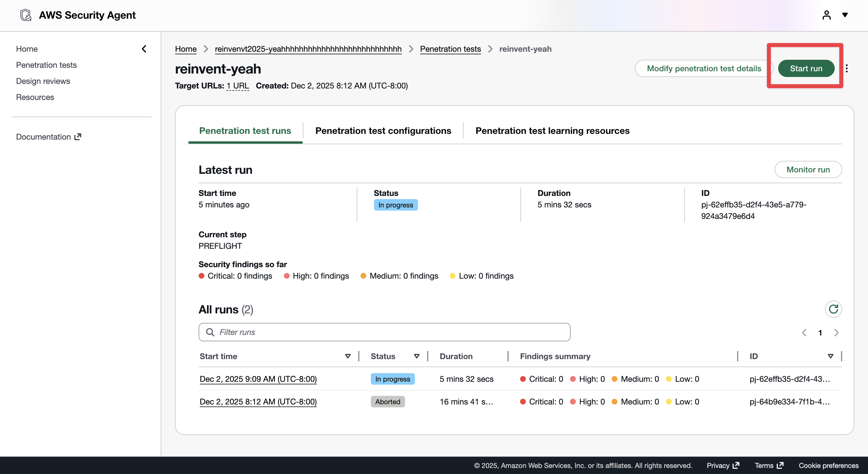This screenshot has height=474, width=868.
Task: Click Modify penetration test details
Action: [704, 68]
